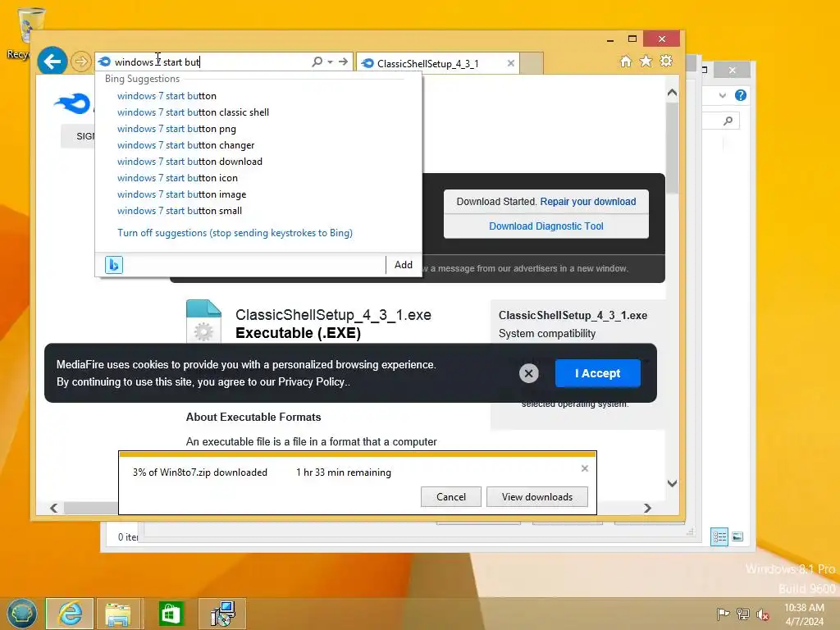Close the ClassicShellSetup_4_3_1 tab
Image resolution: width=840 pixels, height=630 pixels.
[x=510, y=63]
